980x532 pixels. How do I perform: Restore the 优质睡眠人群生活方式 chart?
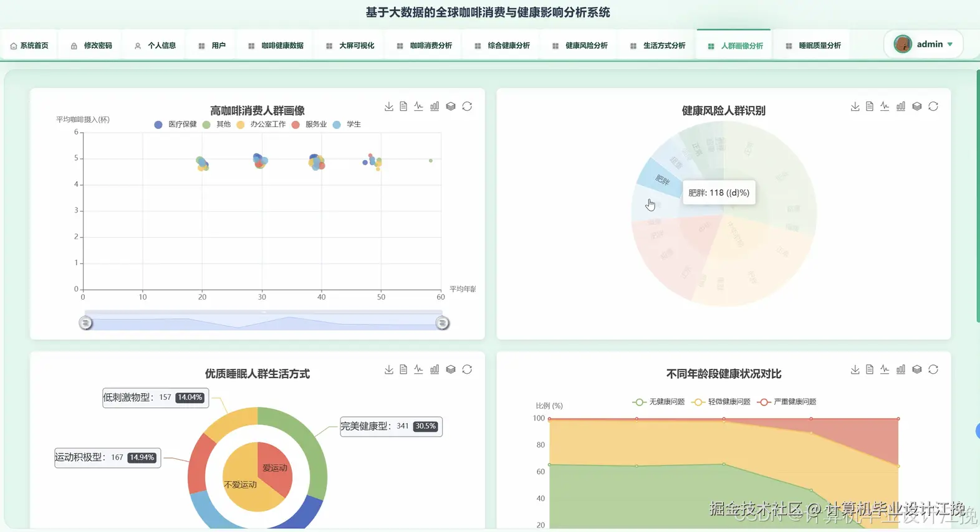click(x=467, y=369)
